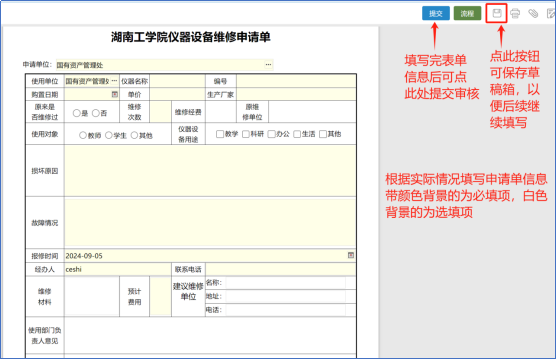Click the 维修材料 input field
Screen dimensions: 556x360
(92, 297)
